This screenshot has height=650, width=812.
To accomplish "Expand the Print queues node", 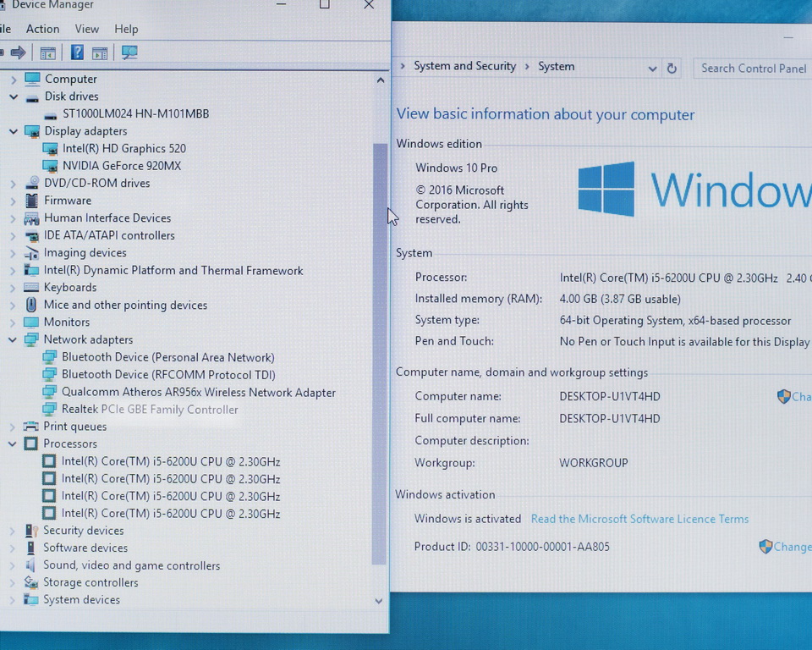I will [x=12, y=427].
